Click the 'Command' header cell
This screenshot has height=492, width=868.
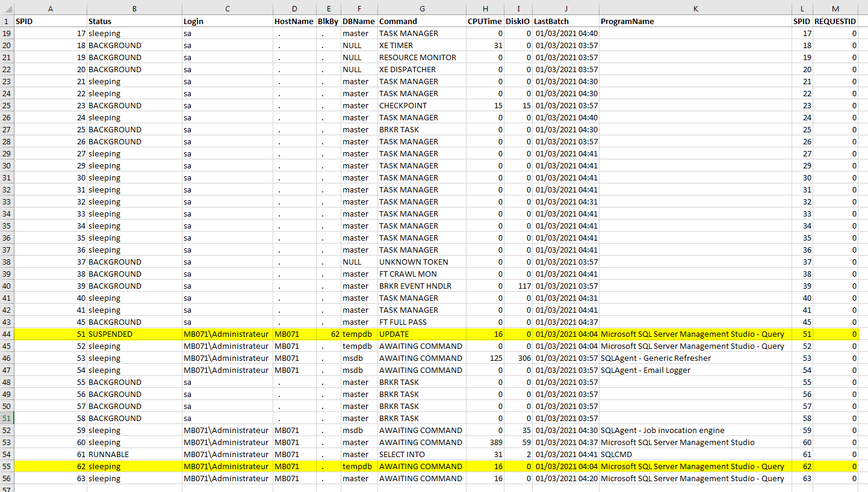click(422, 21)
